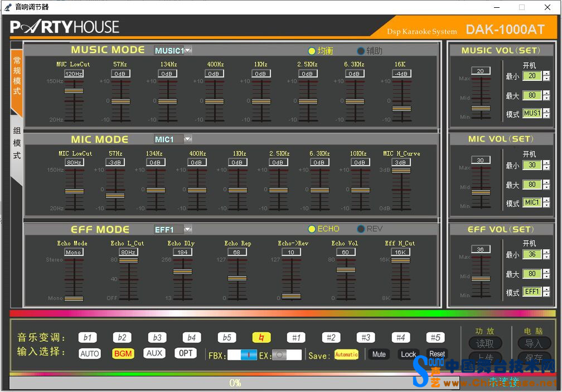
Task: Choose AUTO input source
Action: click(90, 354)
